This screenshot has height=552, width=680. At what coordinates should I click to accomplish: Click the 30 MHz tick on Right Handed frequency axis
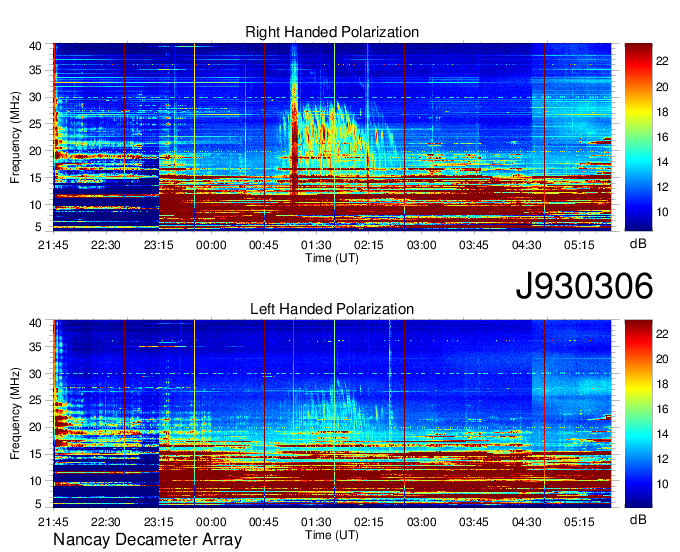pyautogui.click(x=35, y=97)
